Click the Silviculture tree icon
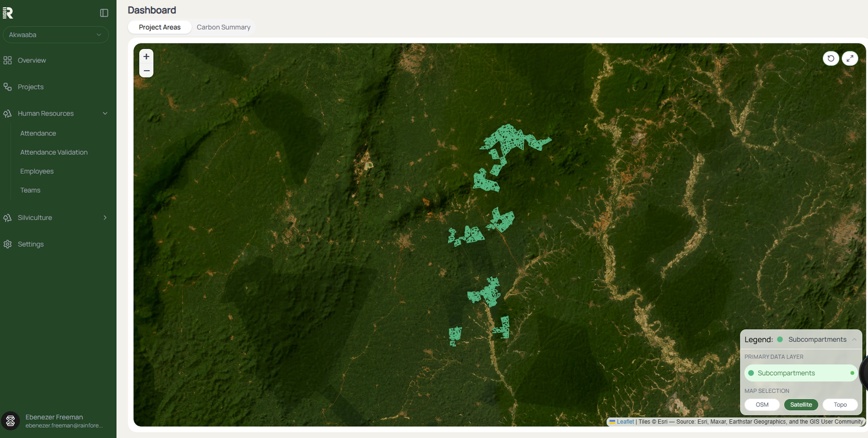 point(8,218)
